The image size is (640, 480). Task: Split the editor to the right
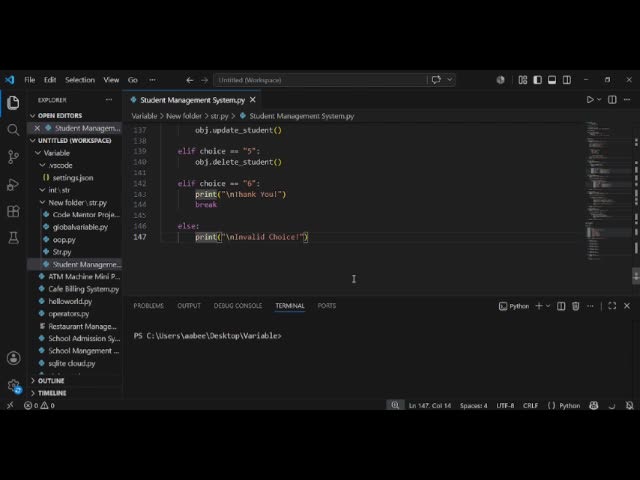612,100
